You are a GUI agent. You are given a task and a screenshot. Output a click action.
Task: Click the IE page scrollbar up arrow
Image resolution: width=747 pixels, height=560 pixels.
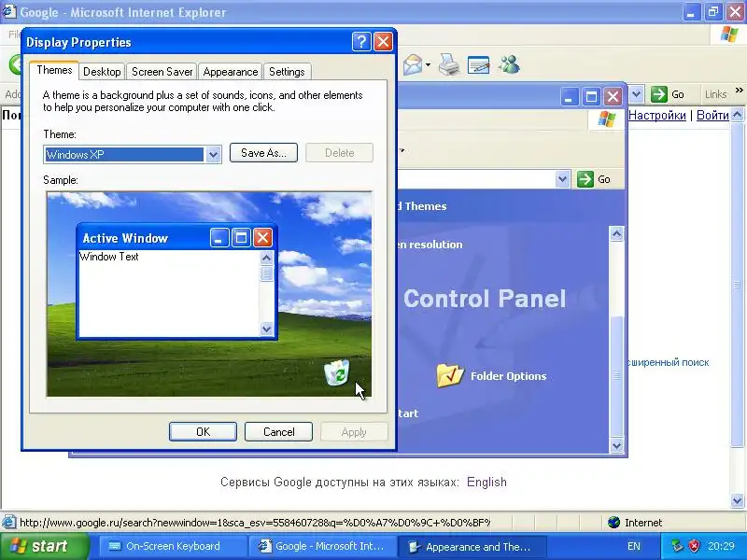(737, 115)
